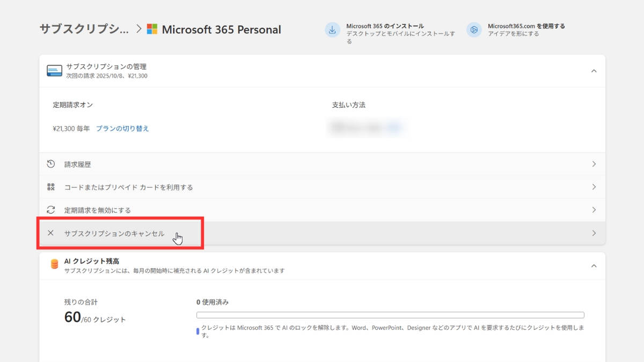Click the デスクトップとモバイルにインストールする description

[x=401, y=37]
